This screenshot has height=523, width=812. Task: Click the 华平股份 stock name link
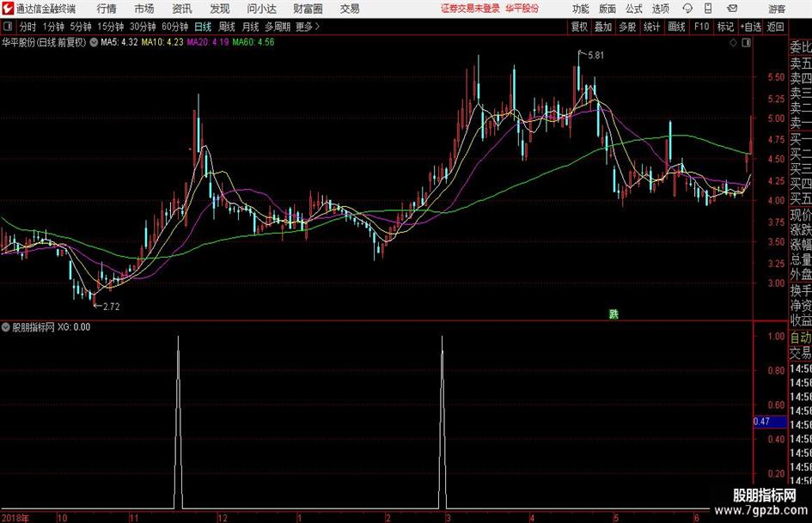pos(522,9)
